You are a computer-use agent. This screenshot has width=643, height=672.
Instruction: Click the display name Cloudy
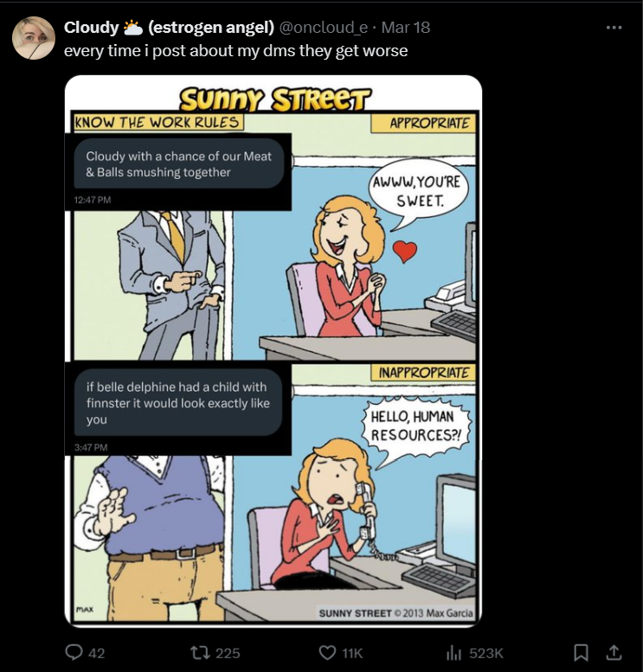tap(91, 28)
